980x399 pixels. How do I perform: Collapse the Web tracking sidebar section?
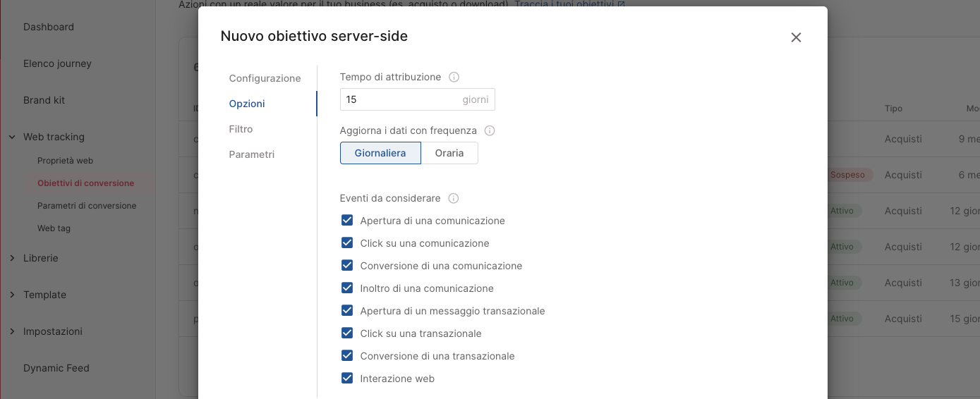tap(12, 137)
